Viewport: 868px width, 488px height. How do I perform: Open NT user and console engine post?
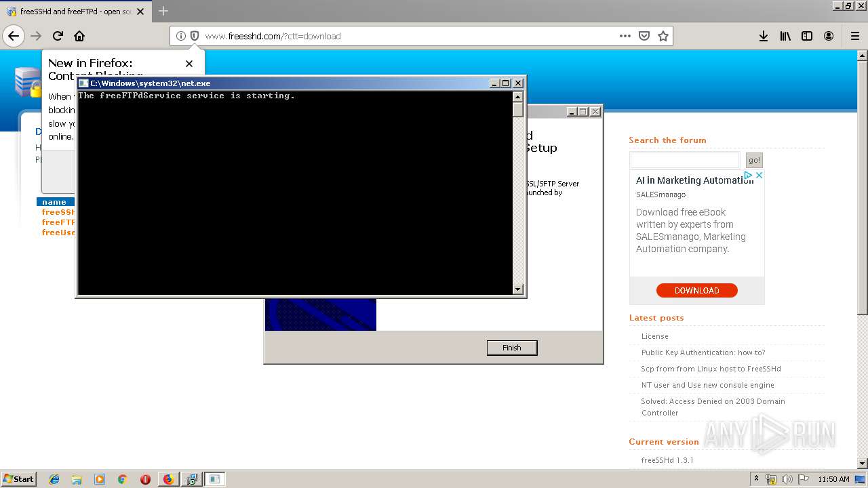(x=708, y=385)
